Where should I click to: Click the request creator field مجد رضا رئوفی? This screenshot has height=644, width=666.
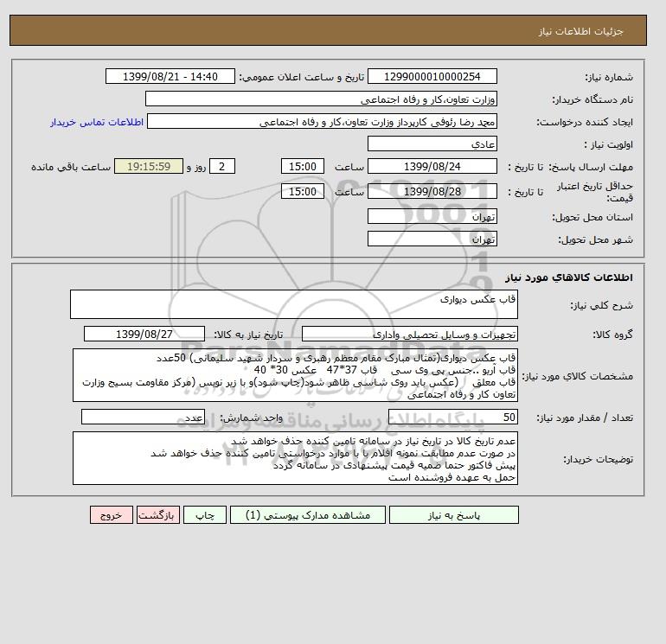click(x=322, y=122)
